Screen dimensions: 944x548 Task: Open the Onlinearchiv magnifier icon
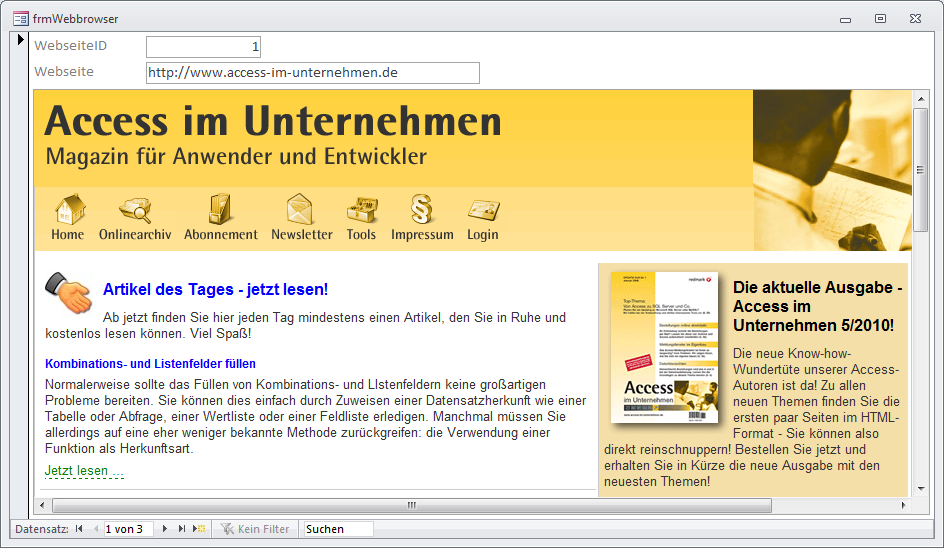point(135,210)
